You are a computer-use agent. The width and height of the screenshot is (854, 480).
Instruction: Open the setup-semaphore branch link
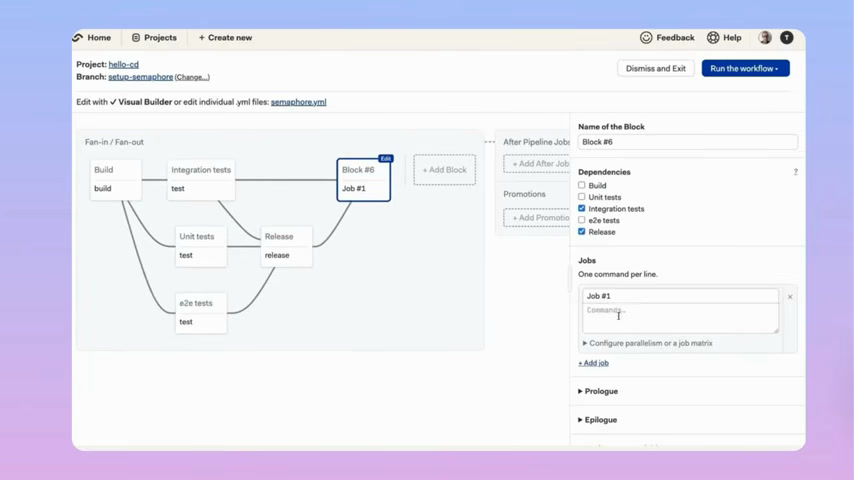point(141,77)
